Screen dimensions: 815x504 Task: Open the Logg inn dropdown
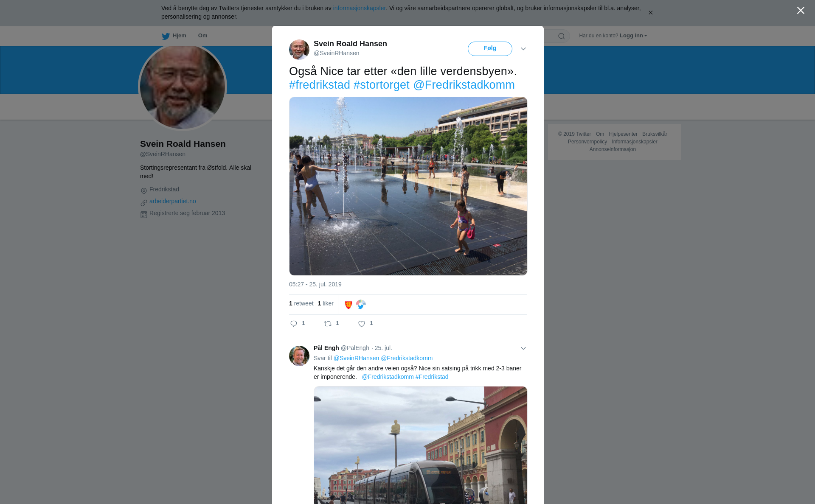[633, 36]
